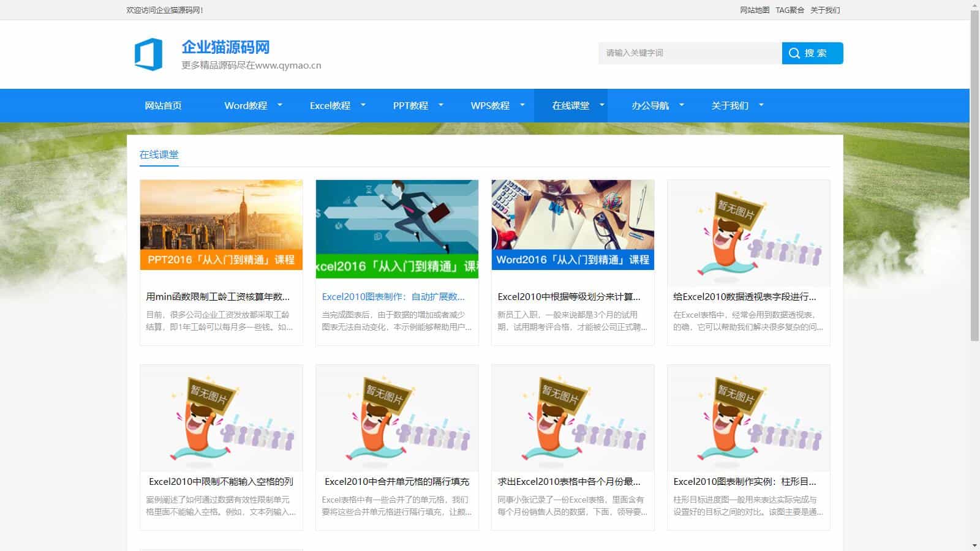Open the WPS教程 dropdown menu
Screen dimensions: 980x551
pos(489,105)
